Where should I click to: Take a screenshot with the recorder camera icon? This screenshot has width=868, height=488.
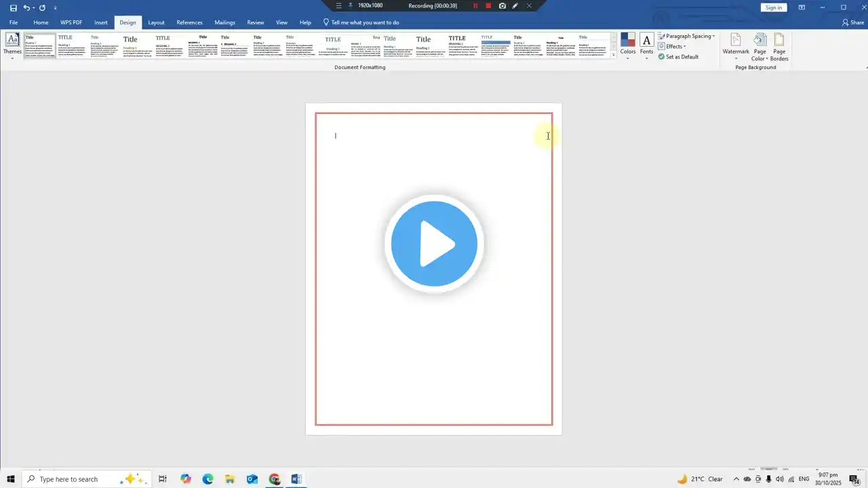click(502, 6)
